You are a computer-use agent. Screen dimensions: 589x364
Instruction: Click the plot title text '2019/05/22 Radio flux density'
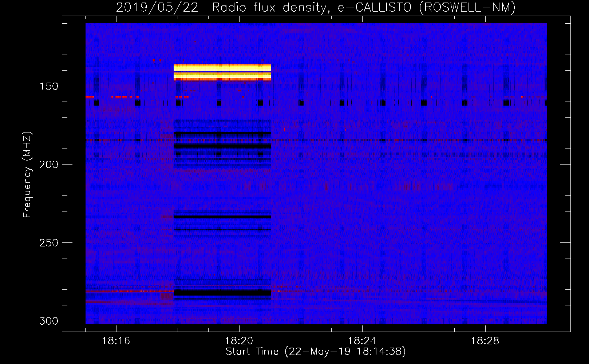tap(221, 7)
